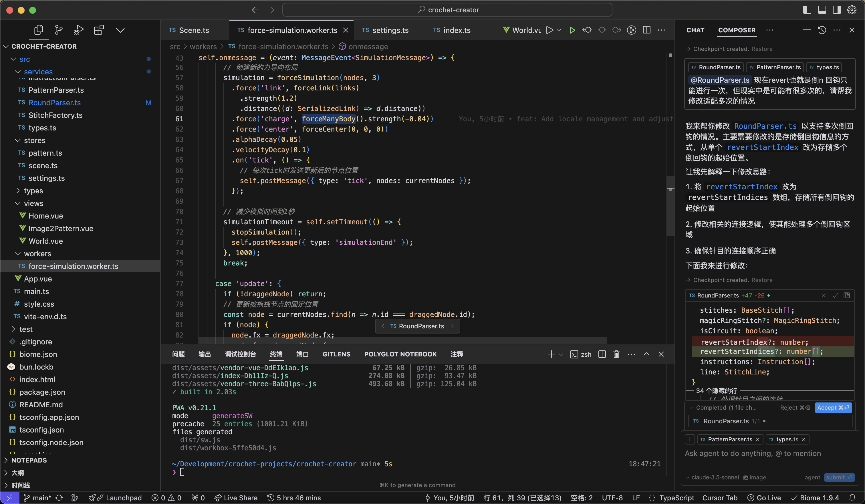Select the COMPOSER tab

(737, 30)
